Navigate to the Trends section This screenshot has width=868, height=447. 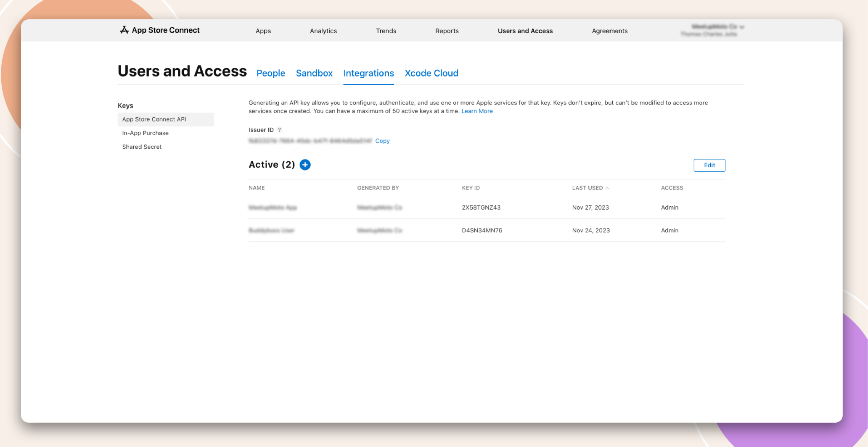[x=386, y=31]
